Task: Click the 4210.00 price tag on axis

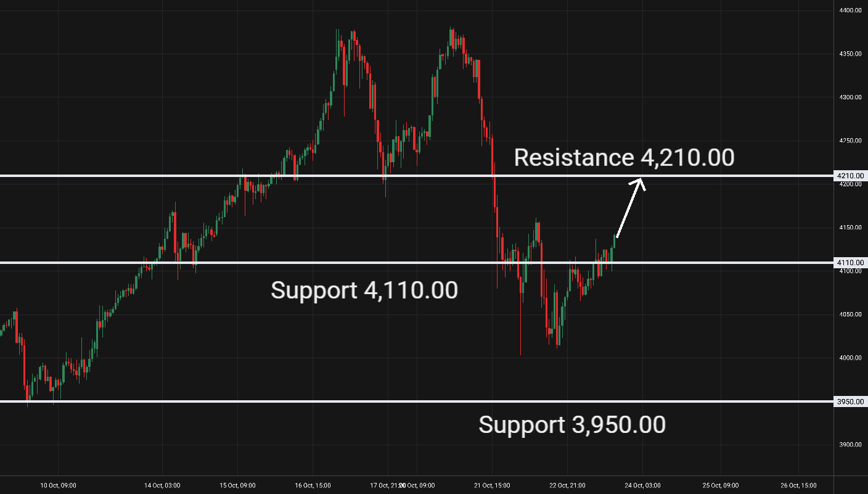Action: pyautogui.click(x=850, y=176)
